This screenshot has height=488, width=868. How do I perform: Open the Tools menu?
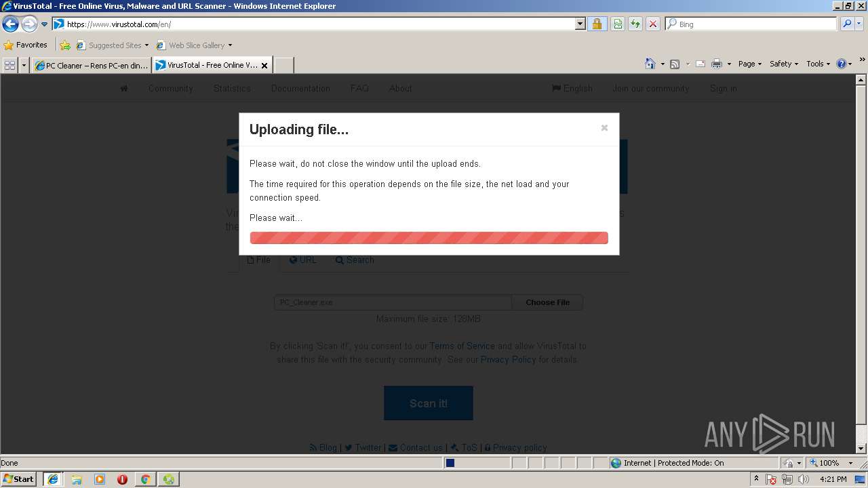[818, 64]
